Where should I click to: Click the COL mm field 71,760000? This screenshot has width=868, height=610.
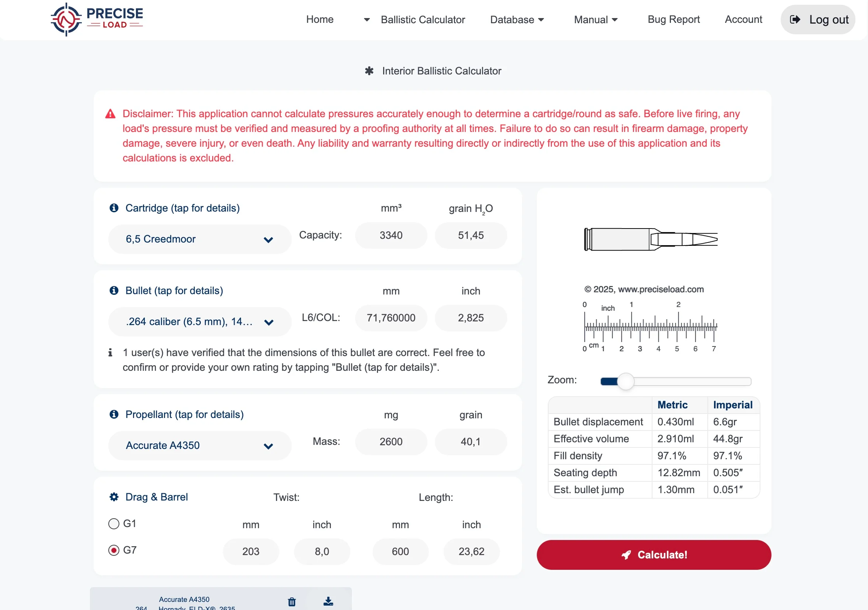391,318
